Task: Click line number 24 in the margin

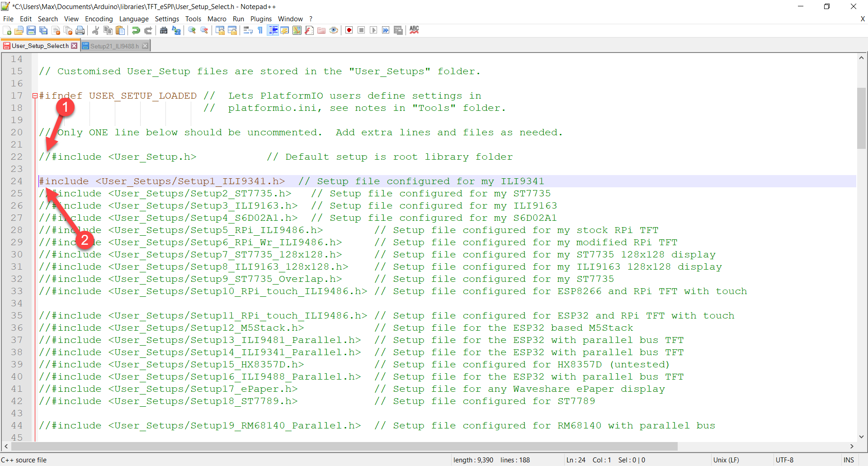Action: [17, 181]
